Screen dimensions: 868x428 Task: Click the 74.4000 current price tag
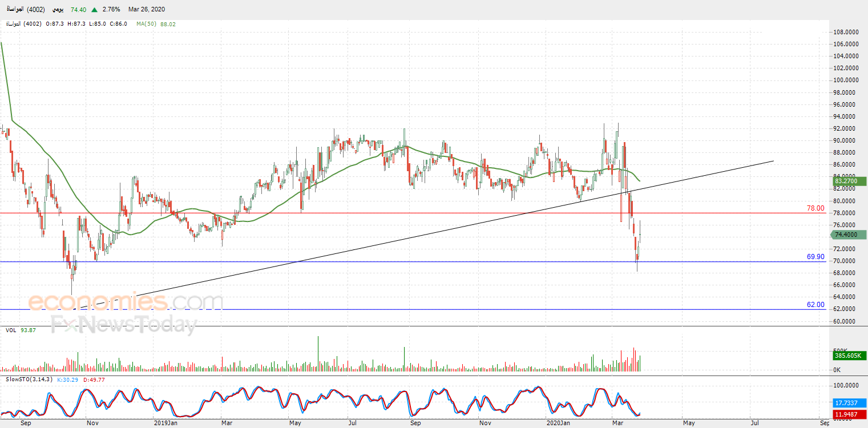tap(850, 235)
